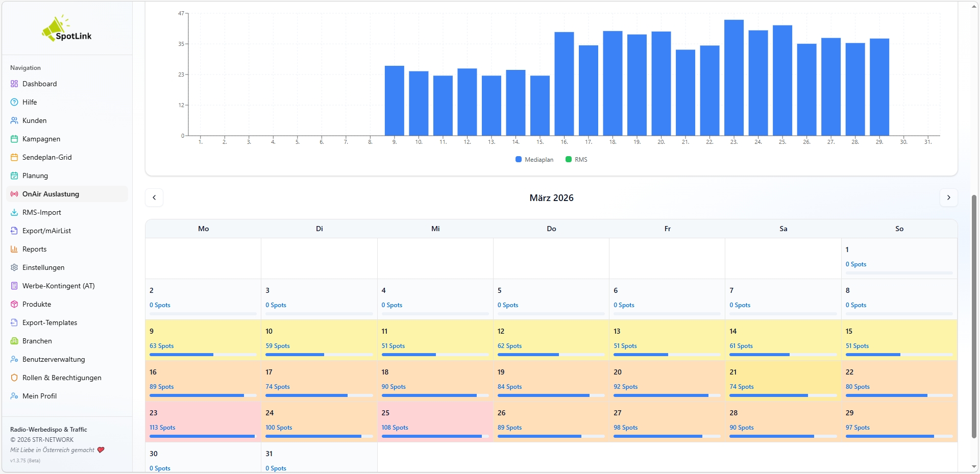The height and width of the screenshot is (474, 980).
Task: Click the Rollen & Berechtigungen shield icon
Action: pyautogui.click(x=14, y=378)
